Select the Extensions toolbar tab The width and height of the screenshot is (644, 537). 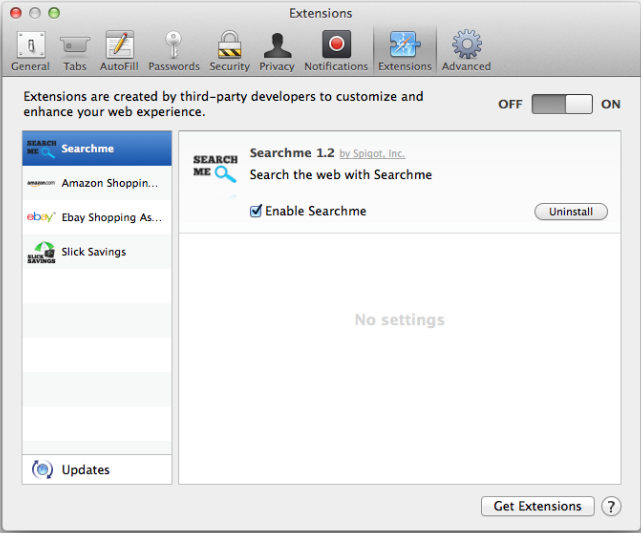tap(405, 51)
